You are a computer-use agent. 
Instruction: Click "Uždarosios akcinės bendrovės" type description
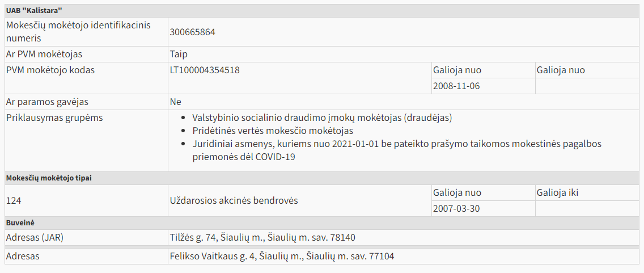(x=234, y=200)
